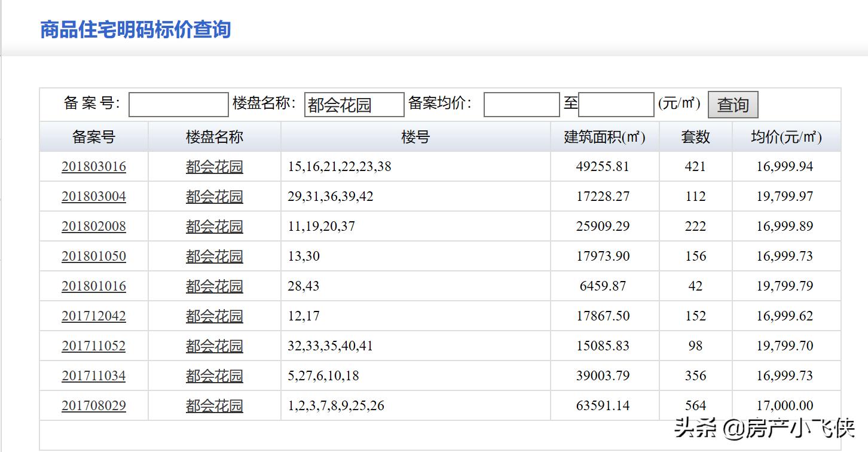Open record number 201803004 link
The width and height of the screenshot is (868, 452).
click(94, 196)
